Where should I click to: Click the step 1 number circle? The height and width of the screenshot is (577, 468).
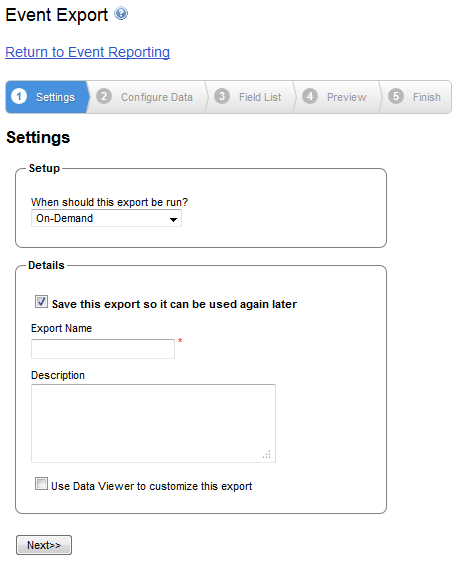coord(19,96)
